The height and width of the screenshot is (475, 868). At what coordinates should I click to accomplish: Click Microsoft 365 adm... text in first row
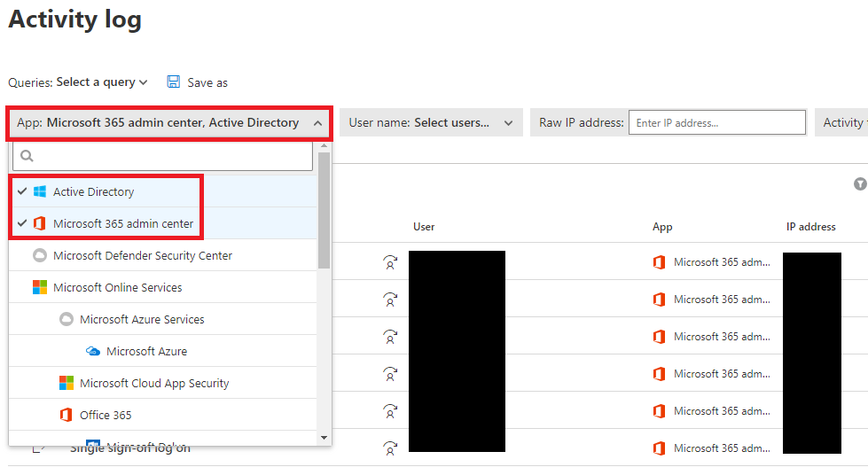click(722, 262)
